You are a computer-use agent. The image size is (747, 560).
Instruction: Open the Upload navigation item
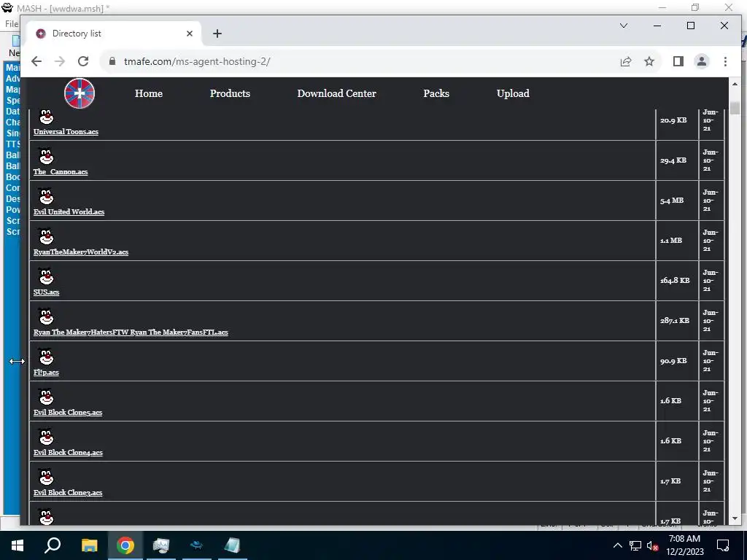[513, 93]
